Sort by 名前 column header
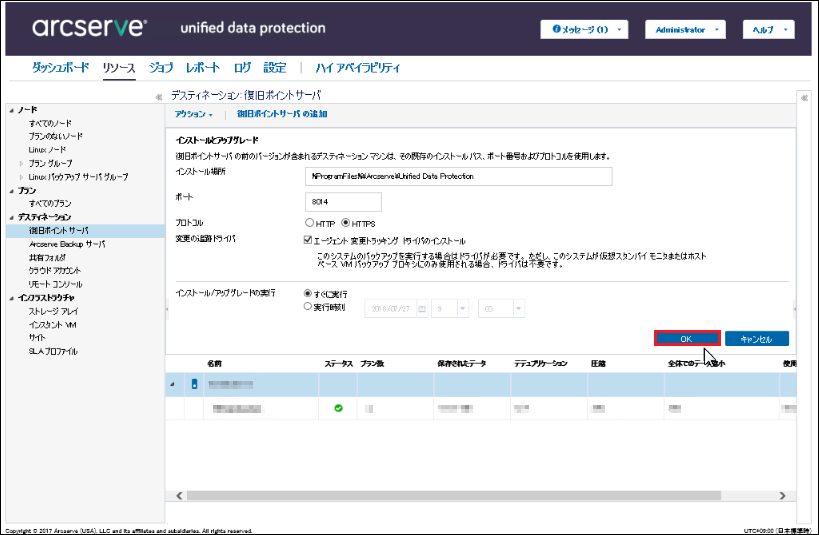The height and width of the screenshot is (535, 819). pos(214,364)
